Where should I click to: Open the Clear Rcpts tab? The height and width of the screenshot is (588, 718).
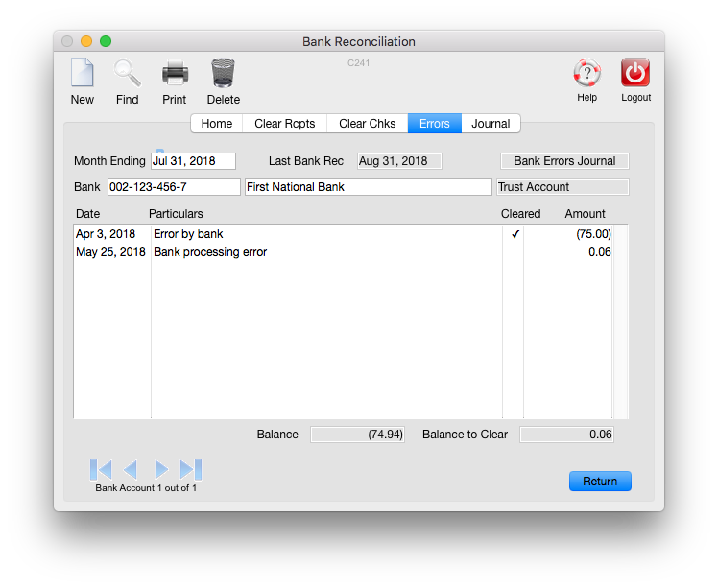285,124
